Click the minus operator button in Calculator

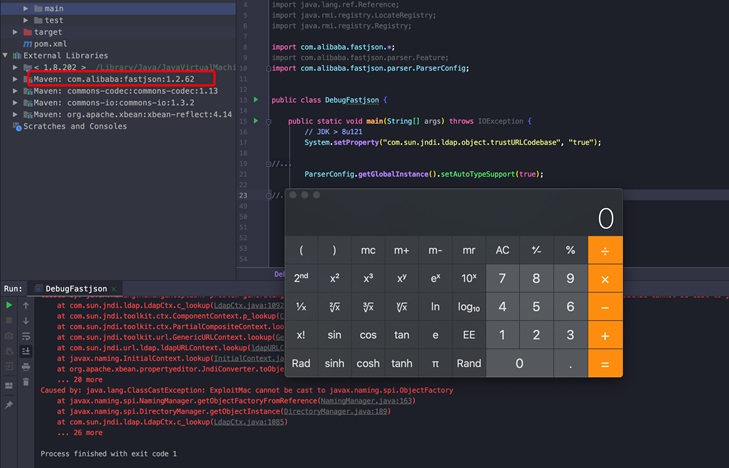(x=605, y=307)
